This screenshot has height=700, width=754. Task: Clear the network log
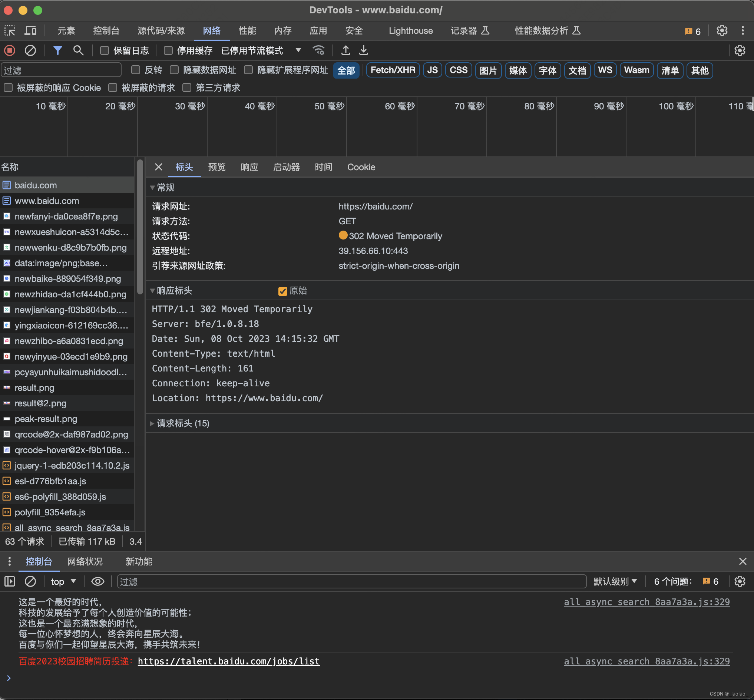point(30,50)
